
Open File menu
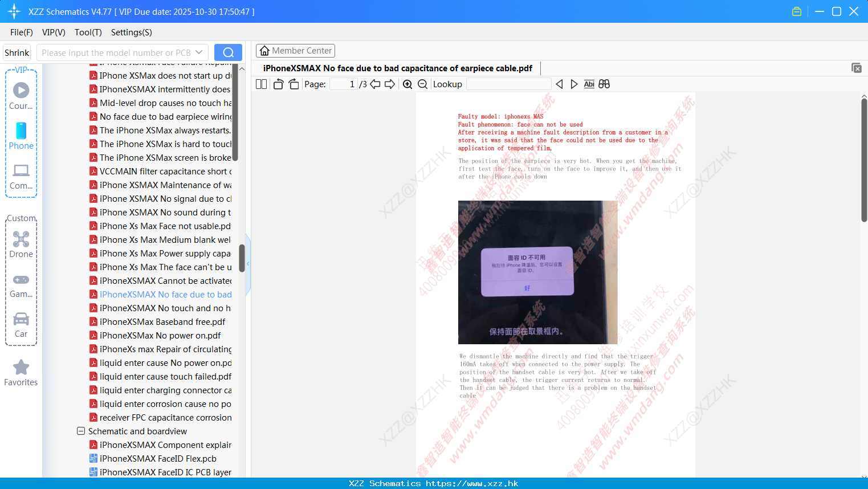click(22, 32)
